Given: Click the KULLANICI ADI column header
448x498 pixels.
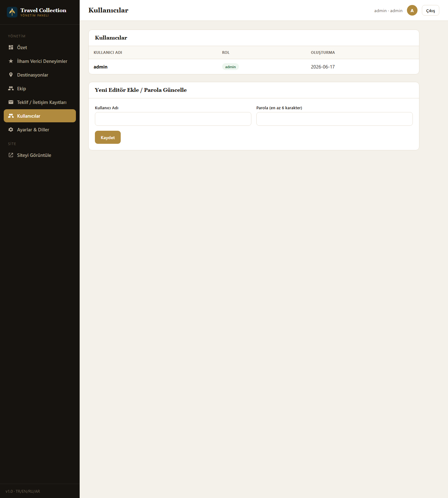Looking at the screenshot, I should tap(108, 52).
